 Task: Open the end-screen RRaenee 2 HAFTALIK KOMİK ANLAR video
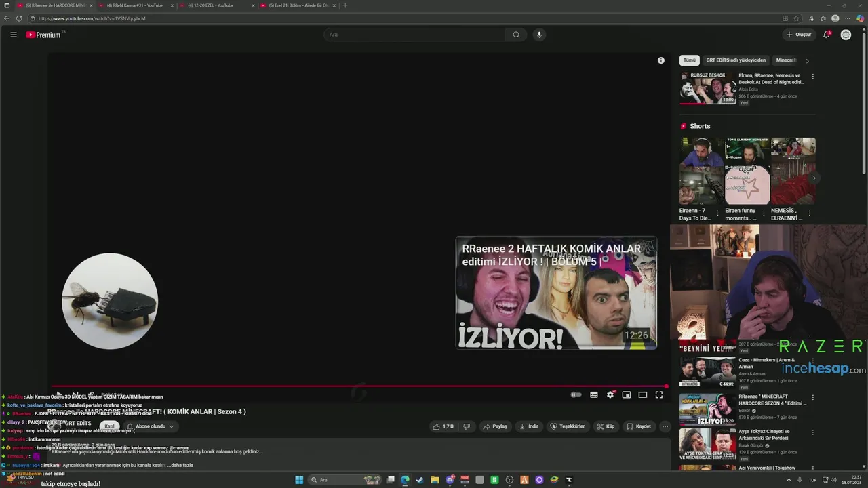coord(556,293)
